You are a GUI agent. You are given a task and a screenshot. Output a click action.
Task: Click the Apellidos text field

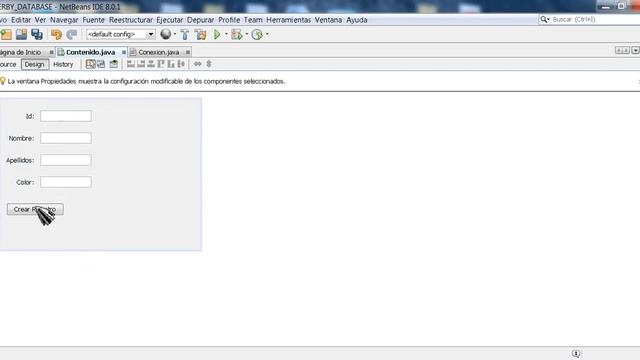[66, 160]
